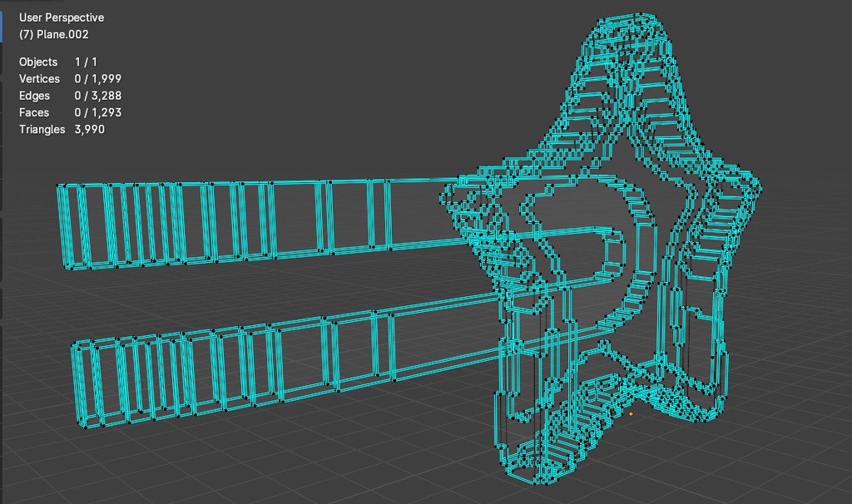Click the 'User Perspective' view label
This screenshot has width=852, height=504.
[x=62, y=17]
